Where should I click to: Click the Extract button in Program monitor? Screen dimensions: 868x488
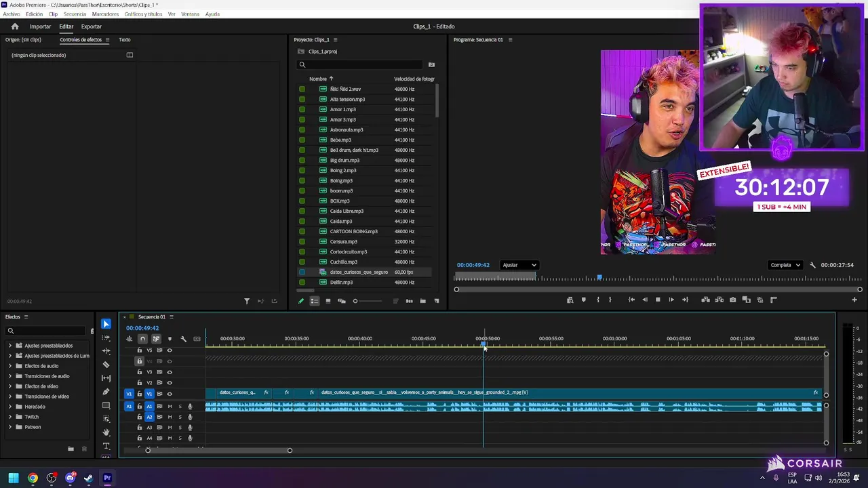[x=719, y=300]
